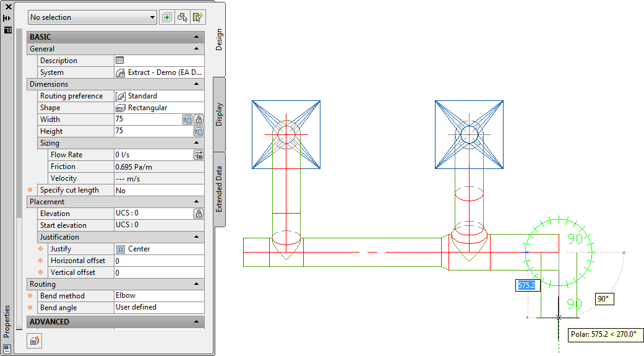The image size is (644, 356).
Task: Click the Properties palette title bar label
Action: (7, 321)
